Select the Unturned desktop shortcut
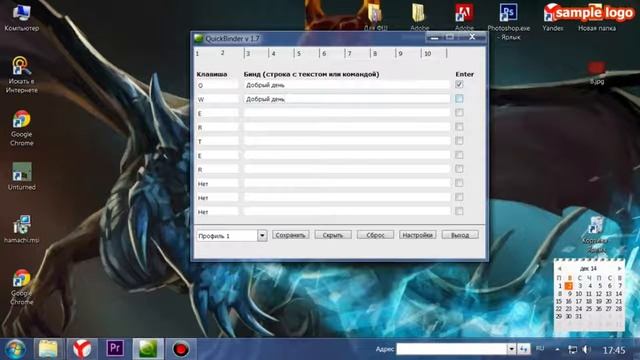Screen dimensions: 640x360 [21, 176]
